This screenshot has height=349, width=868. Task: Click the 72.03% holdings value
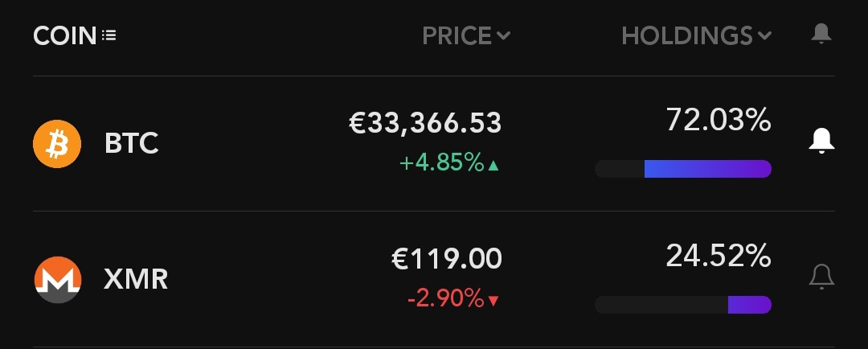[719, 120]
